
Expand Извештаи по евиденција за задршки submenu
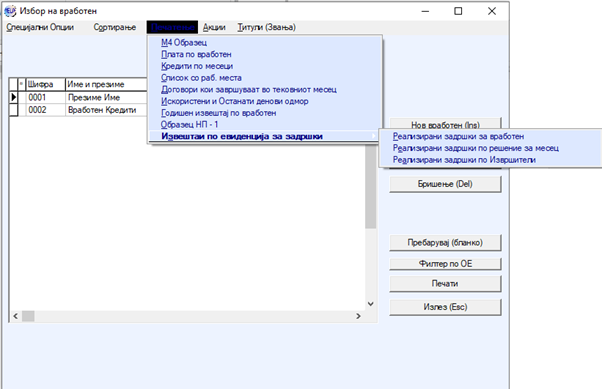[x=265, y=136]
